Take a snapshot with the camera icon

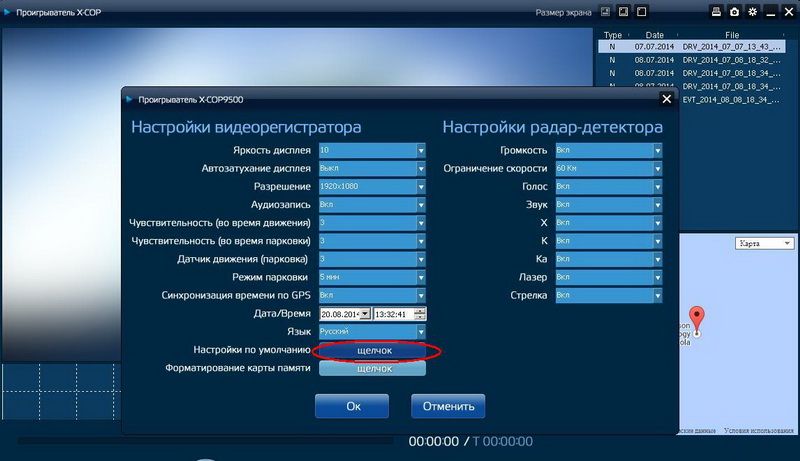tap(734, 12)
